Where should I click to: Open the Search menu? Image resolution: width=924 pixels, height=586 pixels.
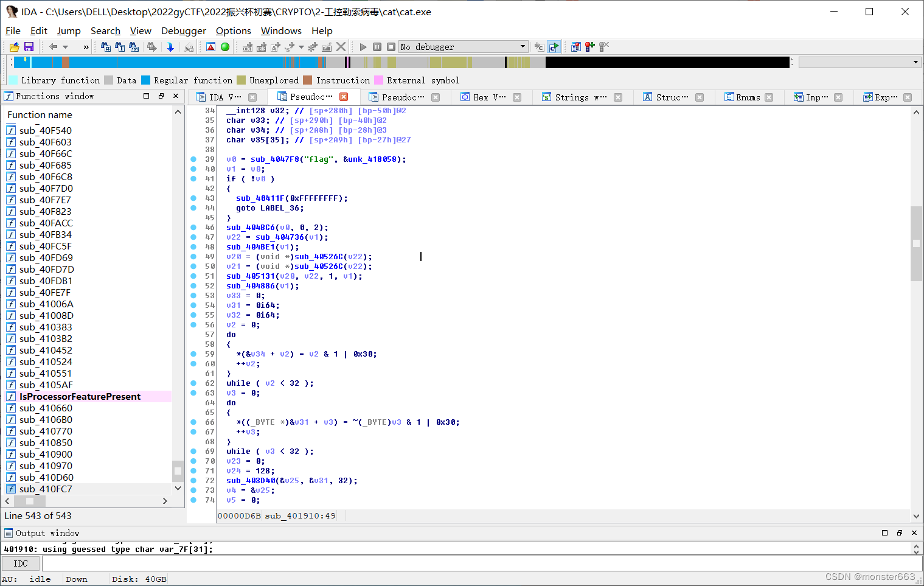coord(105,30)
